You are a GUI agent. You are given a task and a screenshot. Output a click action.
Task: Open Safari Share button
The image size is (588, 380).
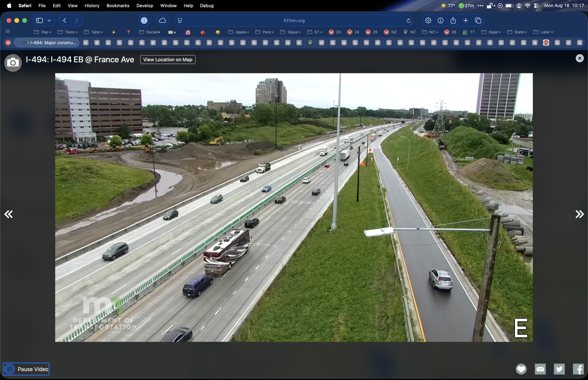(x=453, y=20)
